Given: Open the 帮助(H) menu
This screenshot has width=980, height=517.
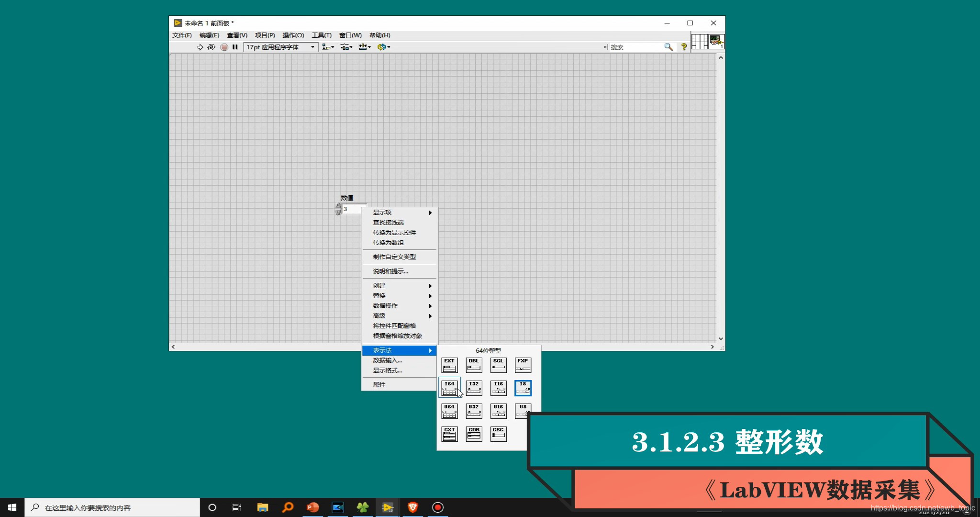Looking at the screenshot, I should click(379, 35).
